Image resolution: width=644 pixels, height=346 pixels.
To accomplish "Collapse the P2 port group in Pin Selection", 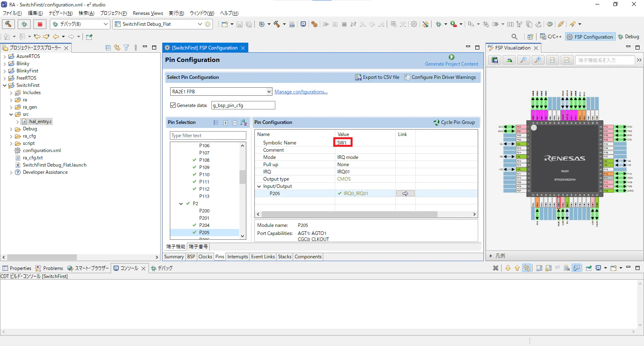I will pyautogui.click(x=181, y=204).
